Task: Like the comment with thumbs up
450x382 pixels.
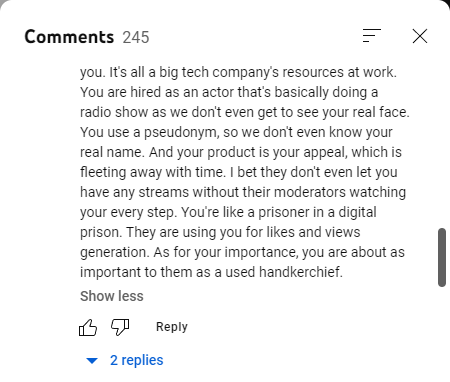Action: point(88,327)
